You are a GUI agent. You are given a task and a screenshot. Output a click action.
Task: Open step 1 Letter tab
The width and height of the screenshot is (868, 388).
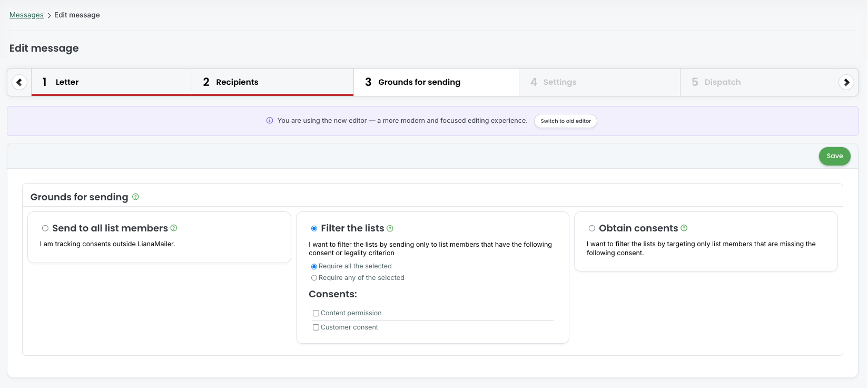click(112, 82)
